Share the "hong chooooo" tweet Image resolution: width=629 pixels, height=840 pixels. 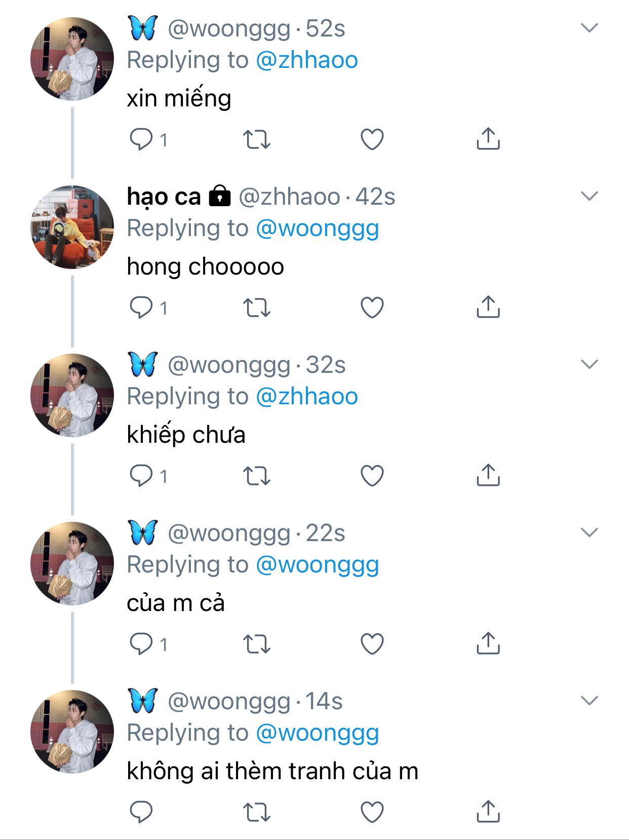(488, 307)
